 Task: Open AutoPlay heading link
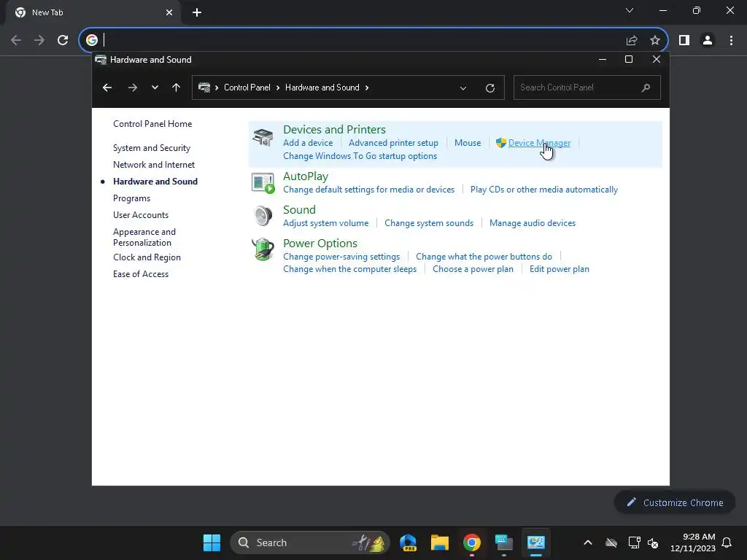(x=306, y=176)
